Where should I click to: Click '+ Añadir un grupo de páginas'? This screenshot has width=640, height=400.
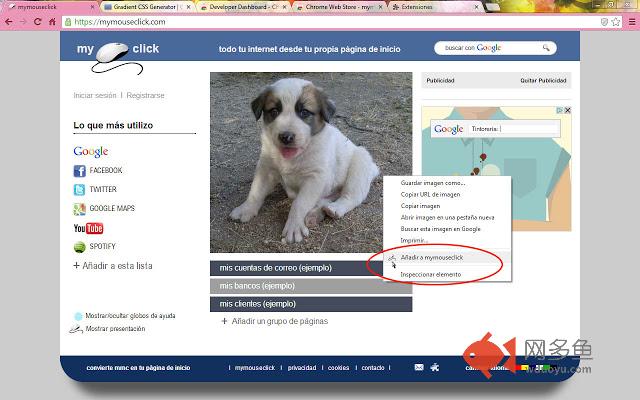[274, 321]
